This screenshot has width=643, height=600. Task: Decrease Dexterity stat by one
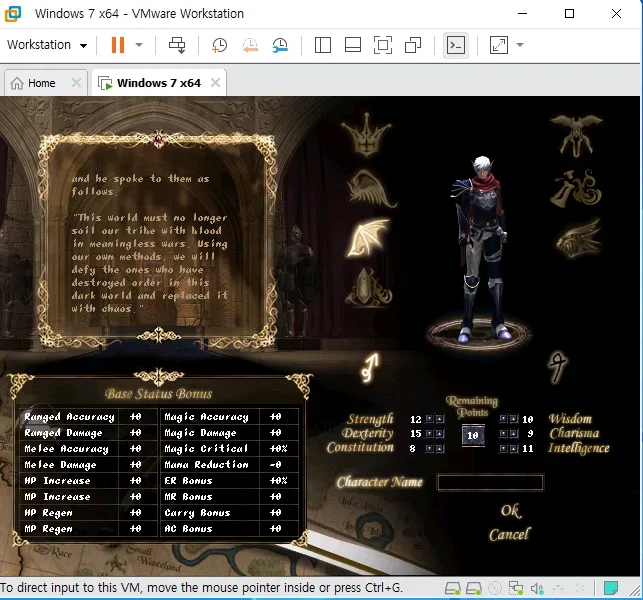tap(429, 433)
